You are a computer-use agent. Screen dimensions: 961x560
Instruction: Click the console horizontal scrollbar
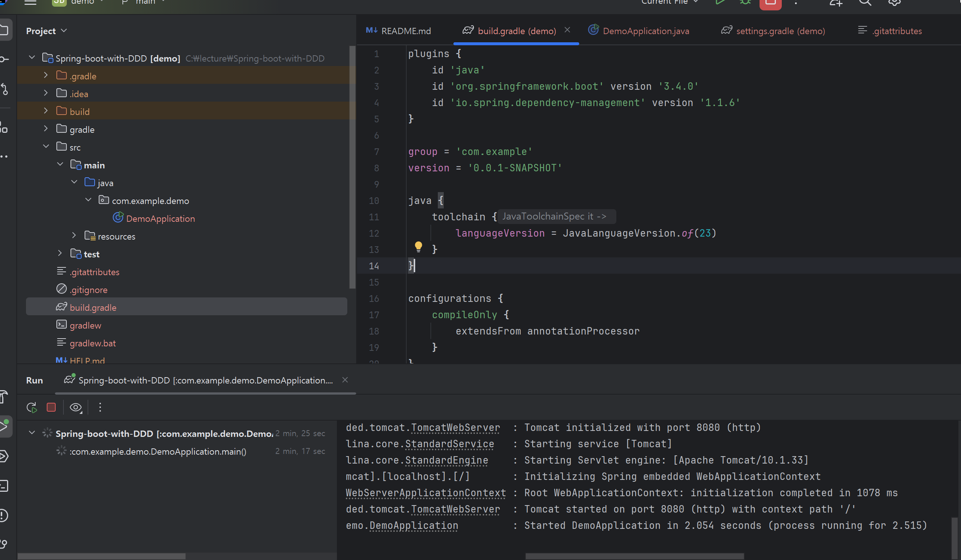coord(634,556)
